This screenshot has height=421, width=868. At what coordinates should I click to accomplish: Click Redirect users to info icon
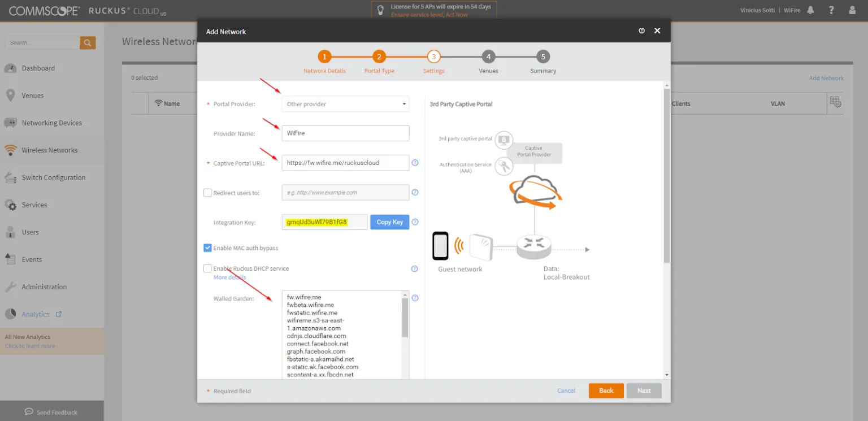coord(415,192)
